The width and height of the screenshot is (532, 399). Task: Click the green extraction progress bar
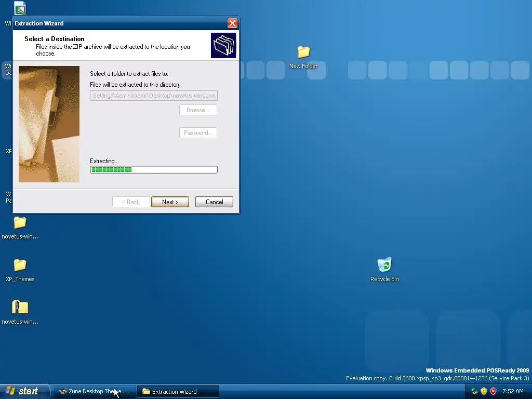(154, 170)
